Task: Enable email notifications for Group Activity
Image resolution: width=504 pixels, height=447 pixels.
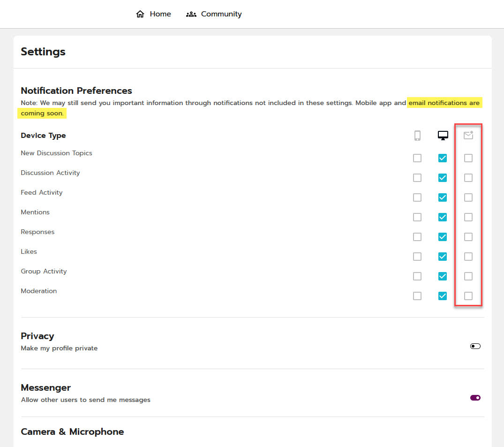Action: click(x=468, y=276)
